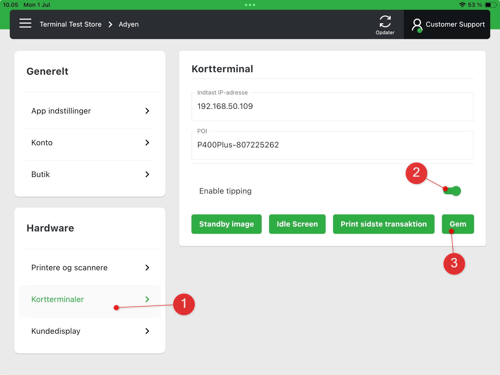
Task: Tap the three dots at the top
Action: (250, 5)
